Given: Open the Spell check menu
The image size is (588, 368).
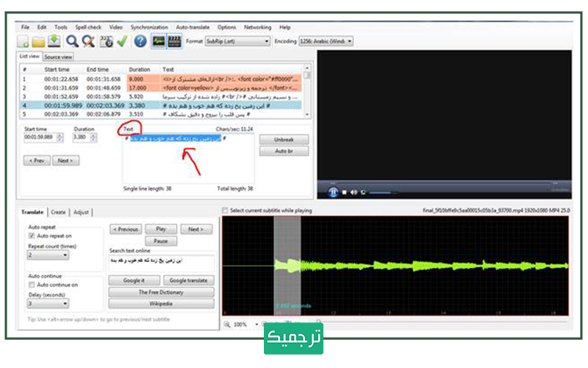Looking at the screenshot, I should 88,27.
